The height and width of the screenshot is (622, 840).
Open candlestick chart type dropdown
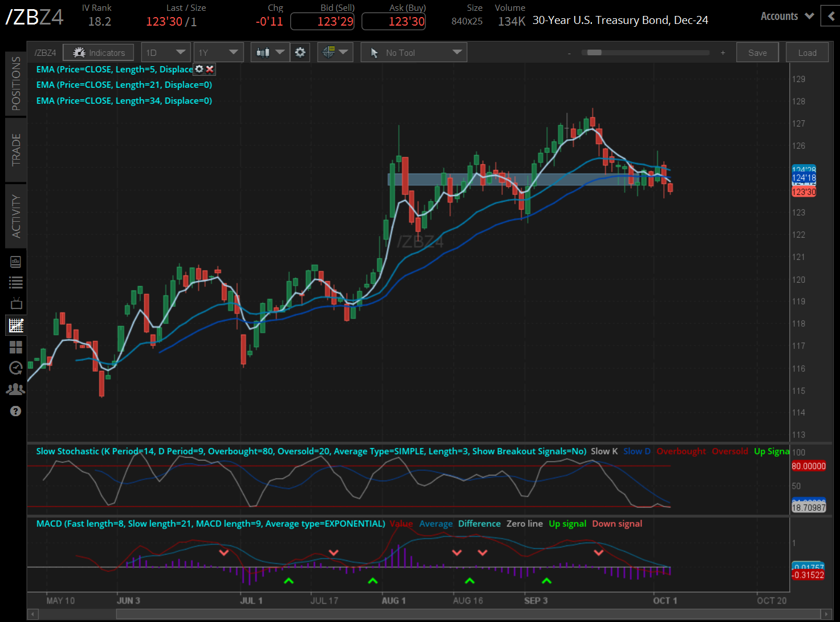tap(270, 52)
